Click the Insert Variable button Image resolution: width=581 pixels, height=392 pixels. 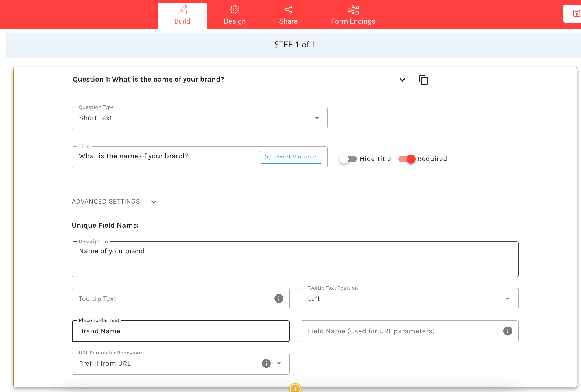pos(291,157)
